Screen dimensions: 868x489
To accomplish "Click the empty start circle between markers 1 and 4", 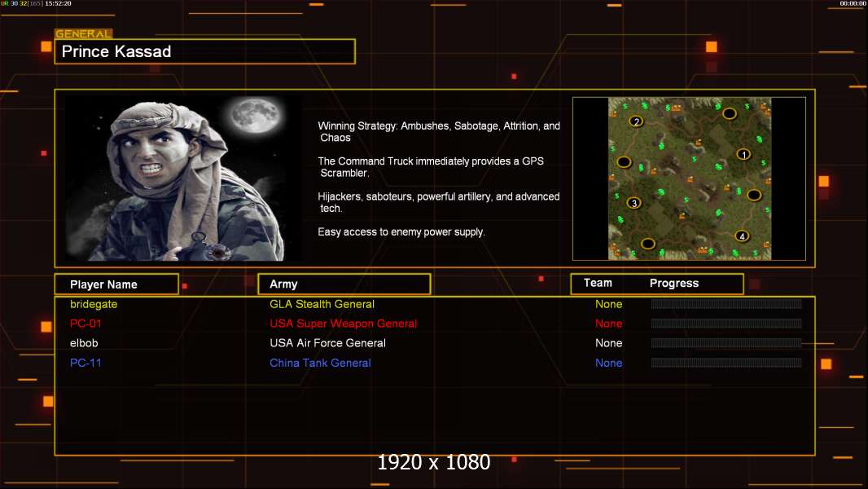I will (754, 195).
